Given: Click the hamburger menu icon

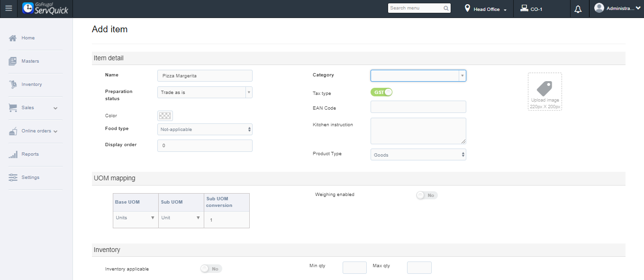Looking at the screenshot, I should tap(9, 9).
